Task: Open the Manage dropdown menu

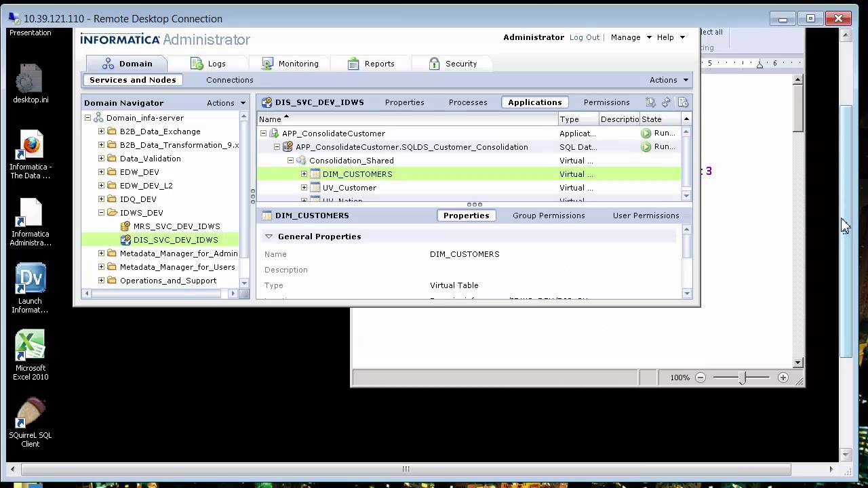Action: [x=631, y=37]
